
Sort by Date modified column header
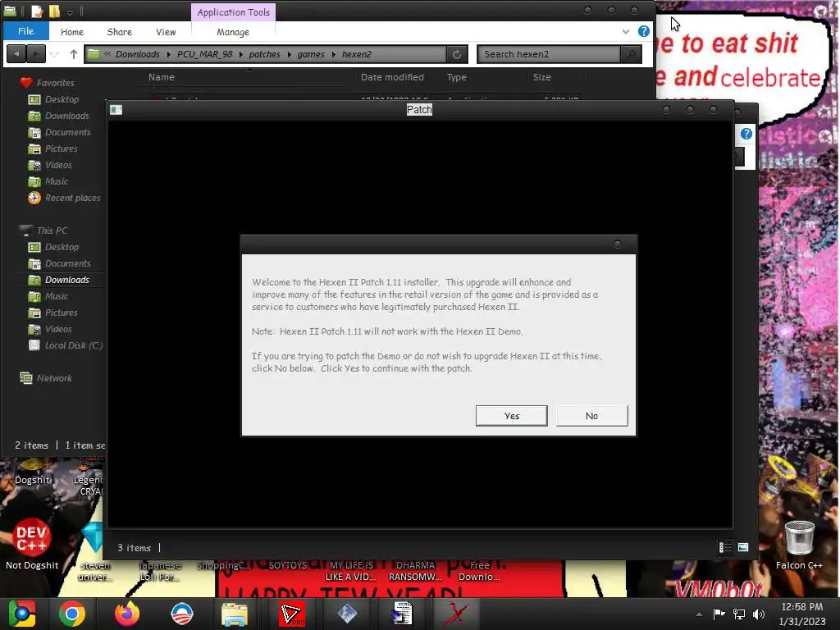click(392, 77)
